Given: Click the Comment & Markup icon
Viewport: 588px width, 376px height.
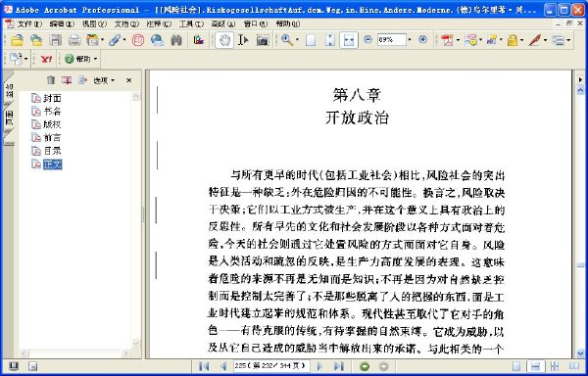Looking at the screenshot, I should tap(470, 40).
